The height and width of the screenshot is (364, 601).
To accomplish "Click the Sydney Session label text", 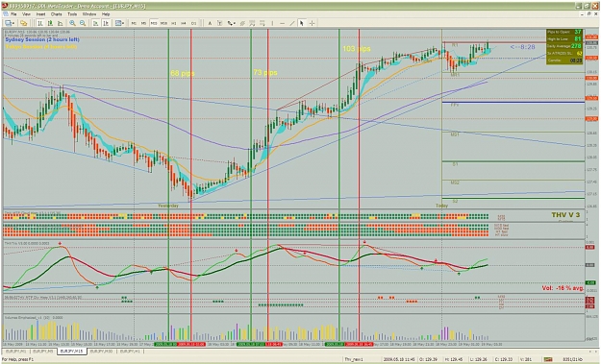I will click(x=42, y=39).
